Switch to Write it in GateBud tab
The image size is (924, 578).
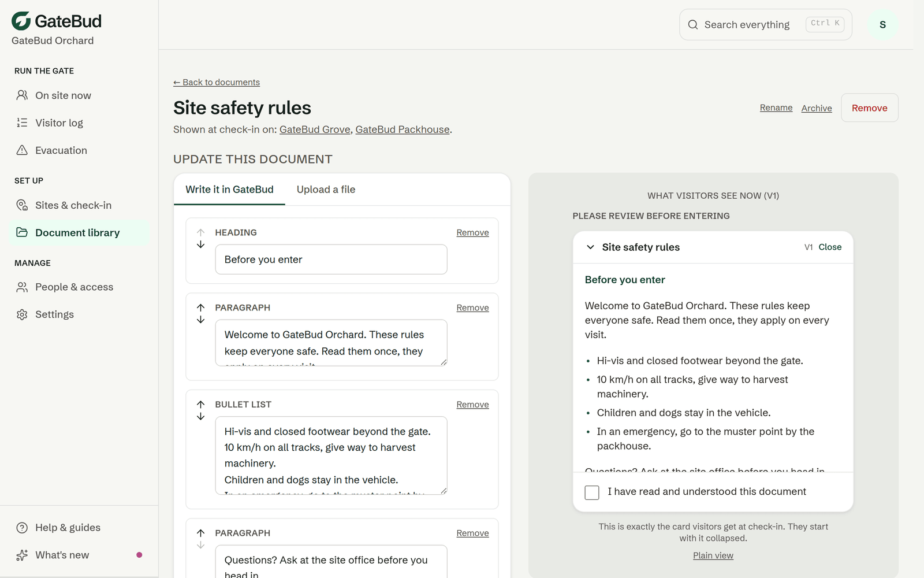229,190
